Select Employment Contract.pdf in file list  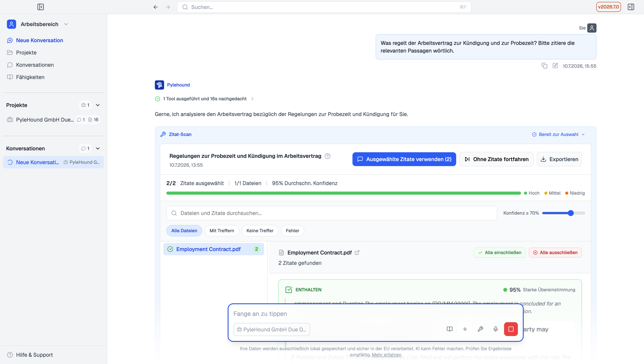click(x=213, y=249)
